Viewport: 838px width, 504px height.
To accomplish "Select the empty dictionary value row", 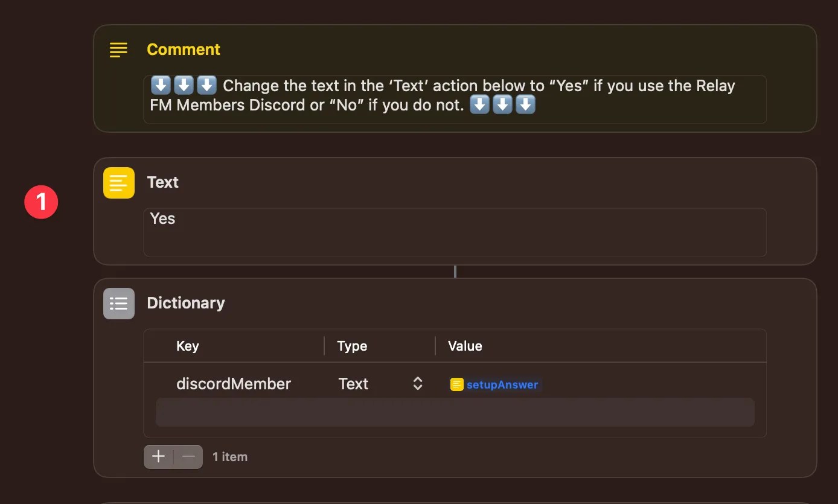I will click(x=455, y=412).
